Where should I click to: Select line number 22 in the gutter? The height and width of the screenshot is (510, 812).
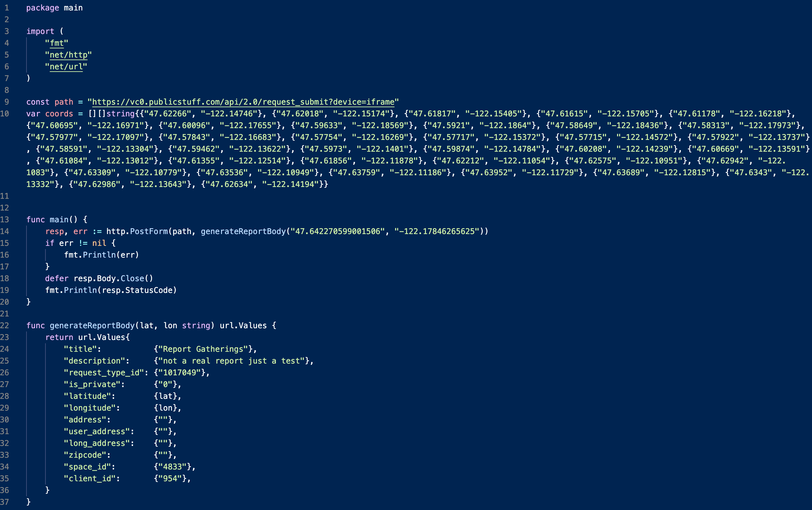coord(5,326)
